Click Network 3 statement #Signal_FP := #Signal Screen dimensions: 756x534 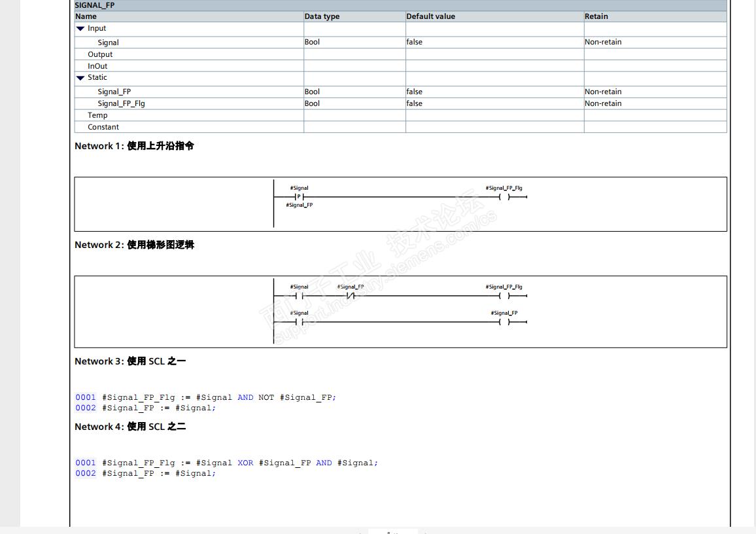tap(159, 408)
